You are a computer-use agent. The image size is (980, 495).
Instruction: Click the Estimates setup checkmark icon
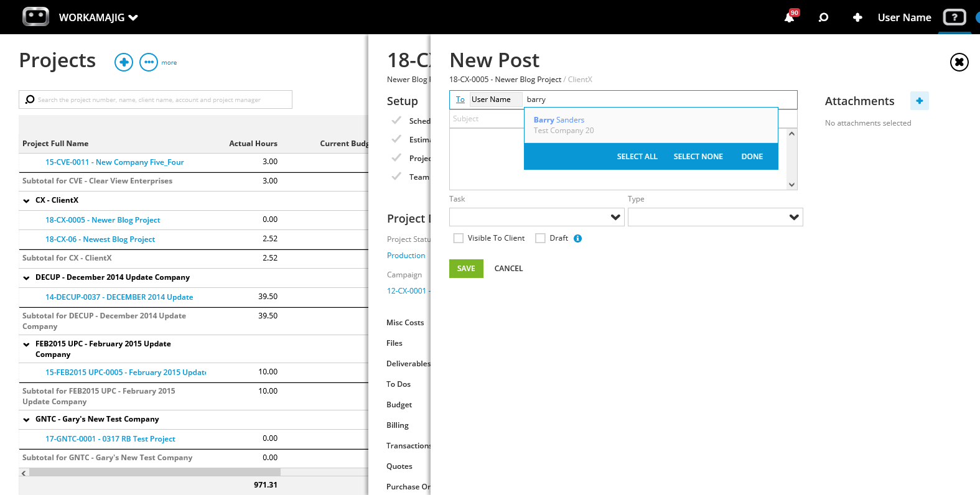click(396, 139)
